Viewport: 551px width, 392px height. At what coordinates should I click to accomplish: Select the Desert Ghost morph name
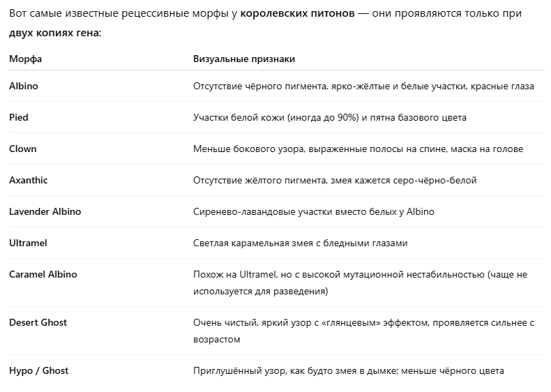(x=38, y=323)
